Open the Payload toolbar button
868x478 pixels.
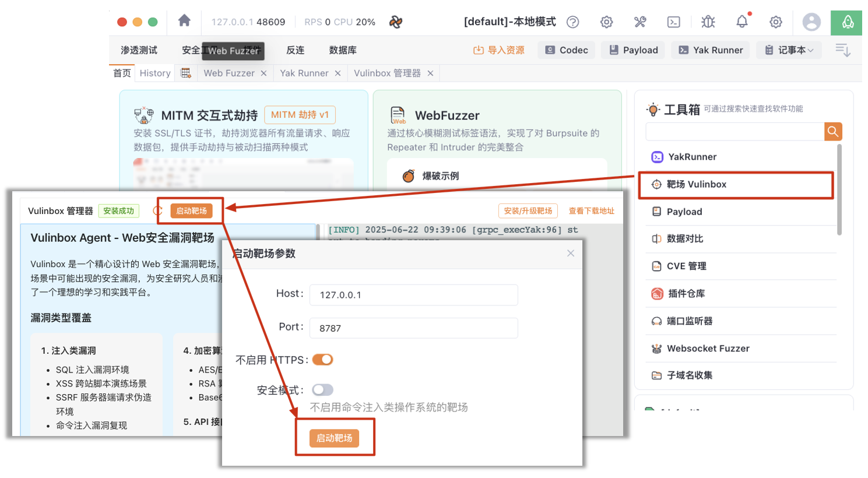click(x=633, y=50)
